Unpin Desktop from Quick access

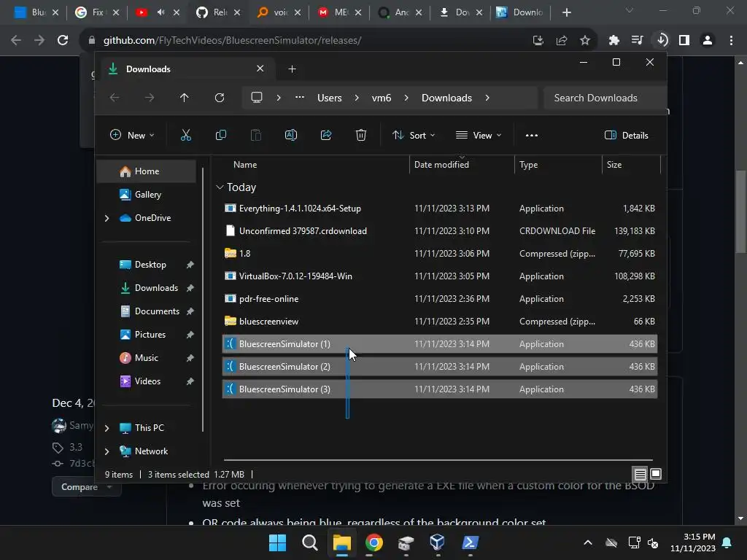[190, 265]
